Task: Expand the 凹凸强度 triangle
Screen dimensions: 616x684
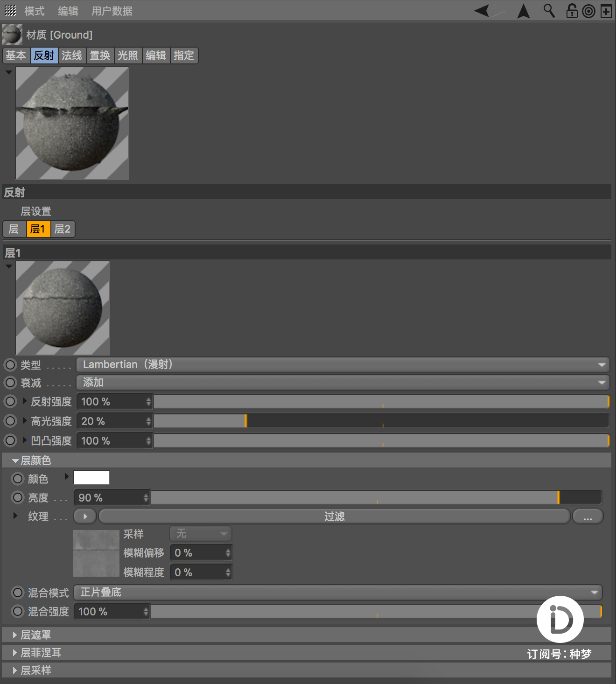Action: 25,440
